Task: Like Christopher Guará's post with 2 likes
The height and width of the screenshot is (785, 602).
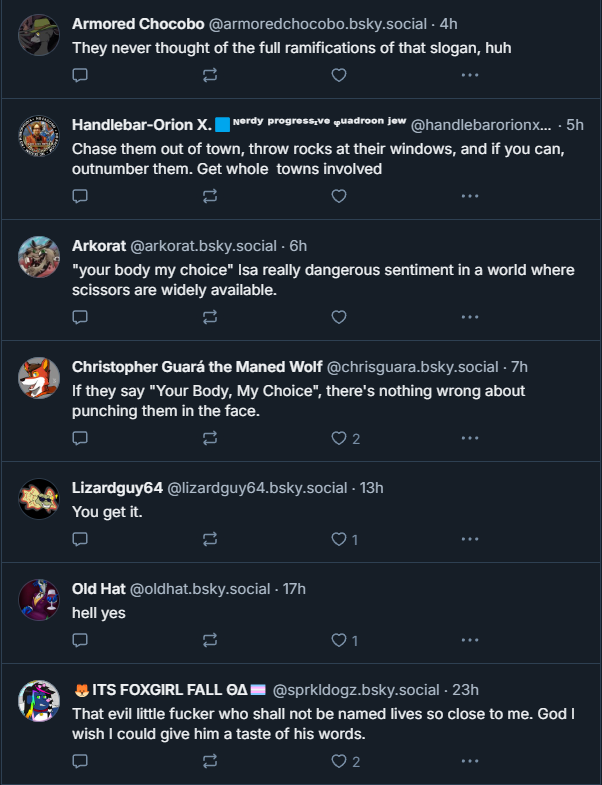Action: [x=339, y=438]
